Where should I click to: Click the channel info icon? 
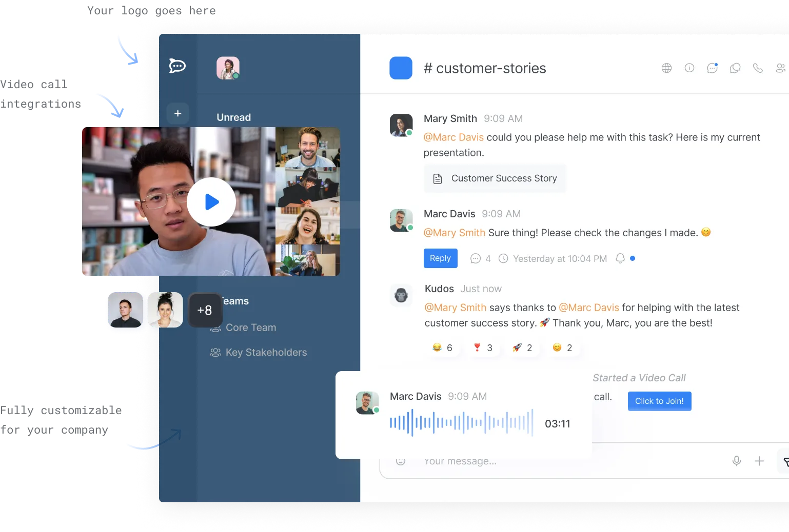(689, 68)
